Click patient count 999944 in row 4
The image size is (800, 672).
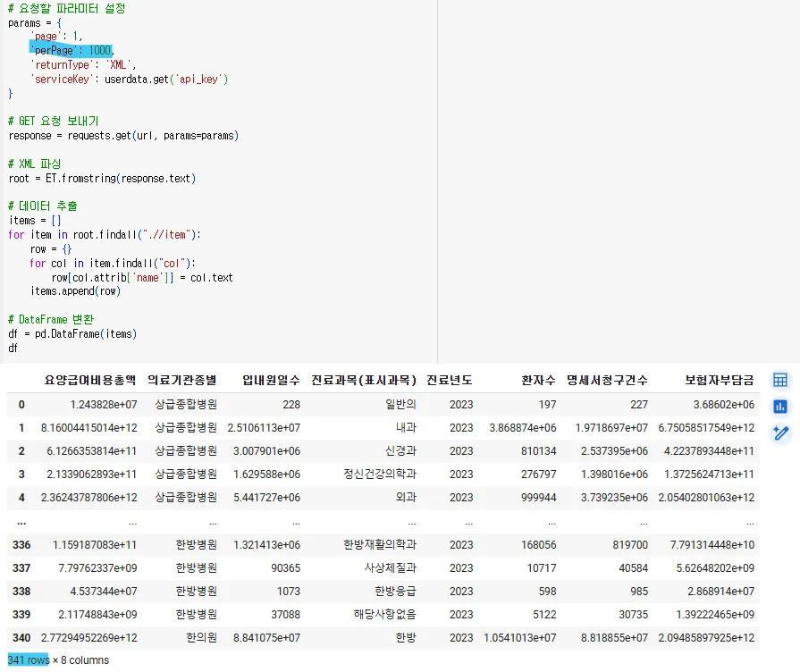tap(538, 498)
